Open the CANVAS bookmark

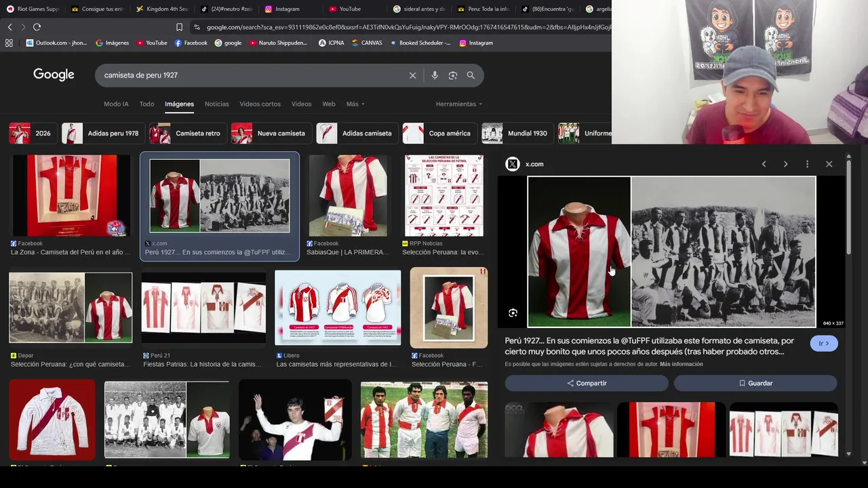(367, 43)
